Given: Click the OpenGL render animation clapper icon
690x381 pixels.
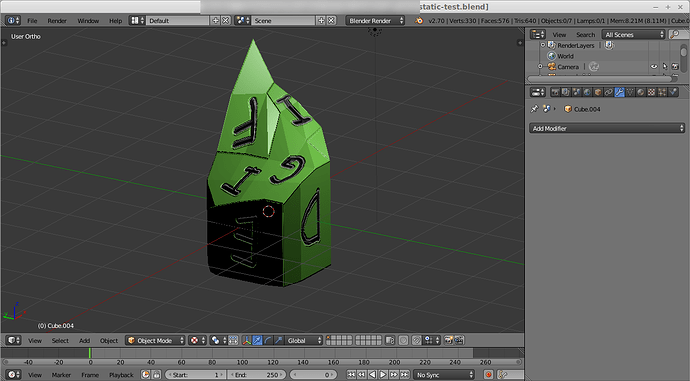Looking at the screenshot, I should pyautogui.click(x=459, y=340).
